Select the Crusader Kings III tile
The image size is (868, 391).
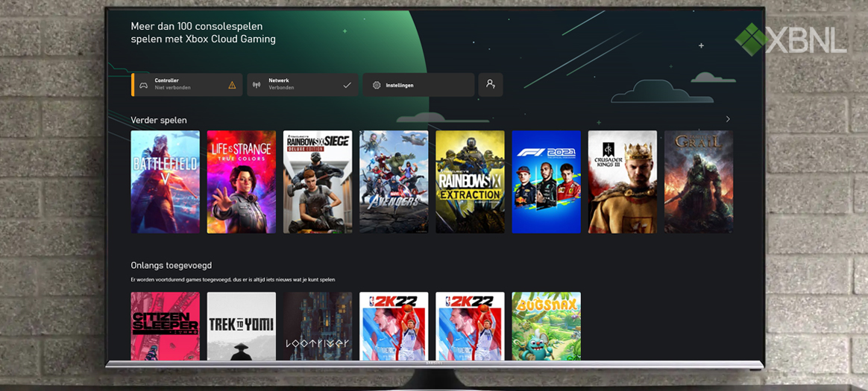click(623, 182)
